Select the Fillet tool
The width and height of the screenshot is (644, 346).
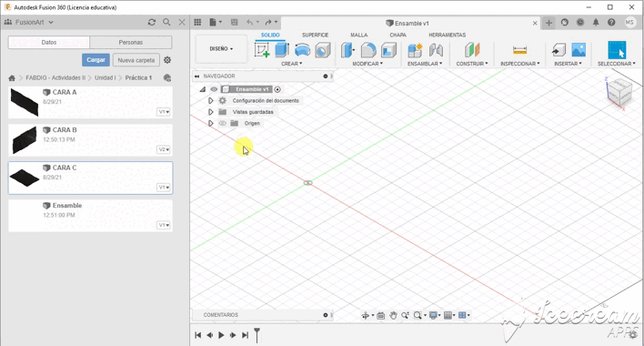tap(368, 50)
